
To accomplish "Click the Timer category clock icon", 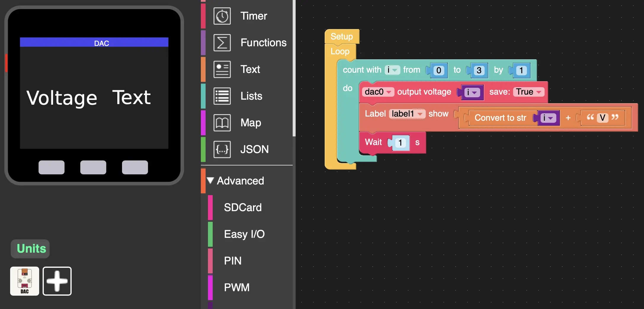I will pyautogui.click(x=222, y=16).
